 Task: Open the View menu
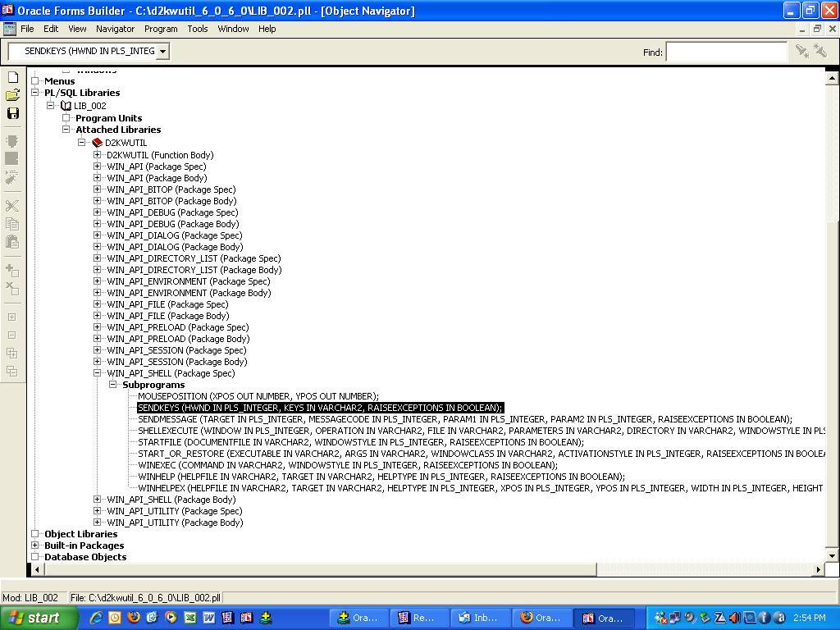77,29
